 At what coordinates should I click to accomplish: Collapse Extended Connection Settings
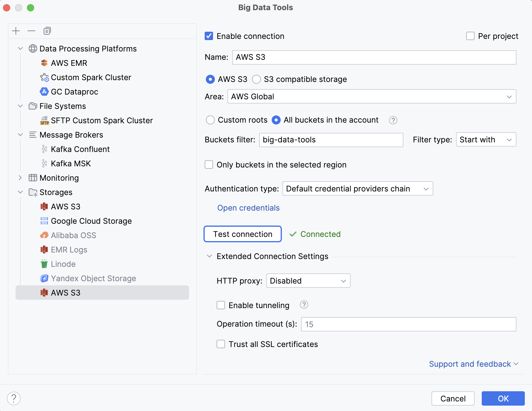210,256
